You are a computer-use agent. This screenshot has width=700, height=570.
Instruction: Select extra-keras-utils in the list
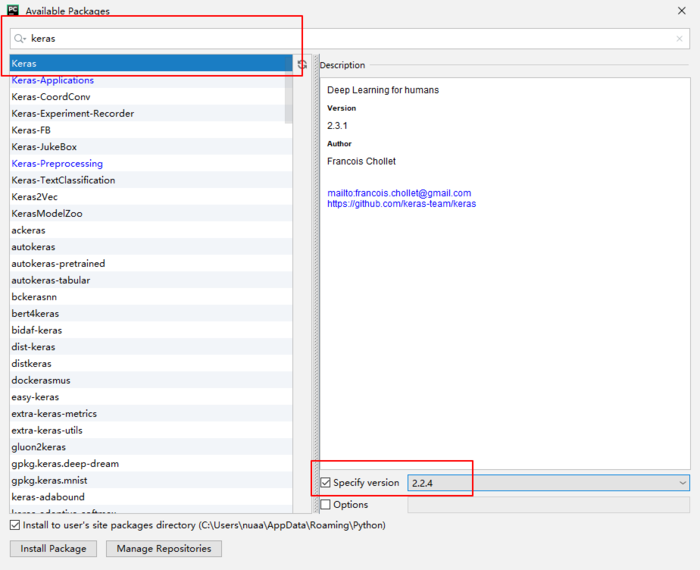pos(151,430)
